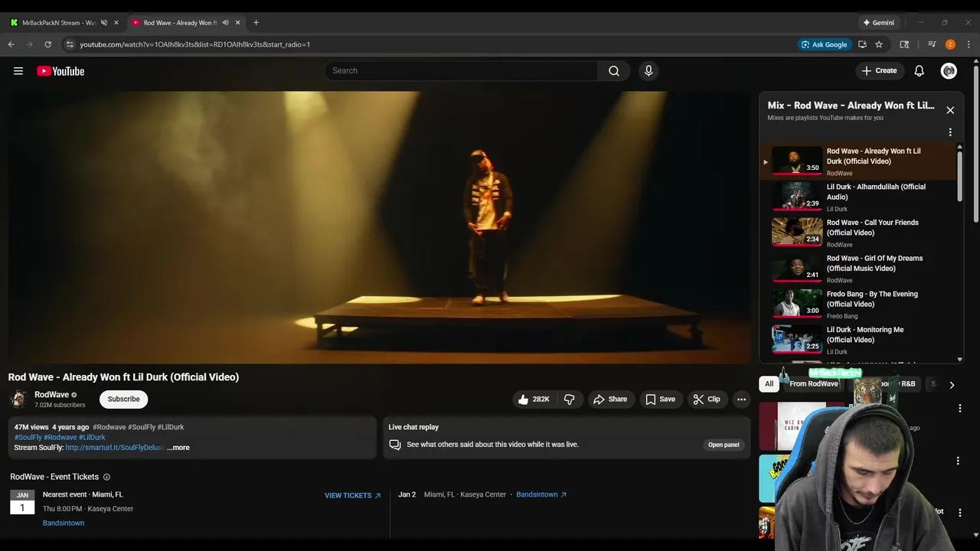Show more filter chips with right arrow
Image resolution: width=980 pixels, height=551 pixels.
952,385
